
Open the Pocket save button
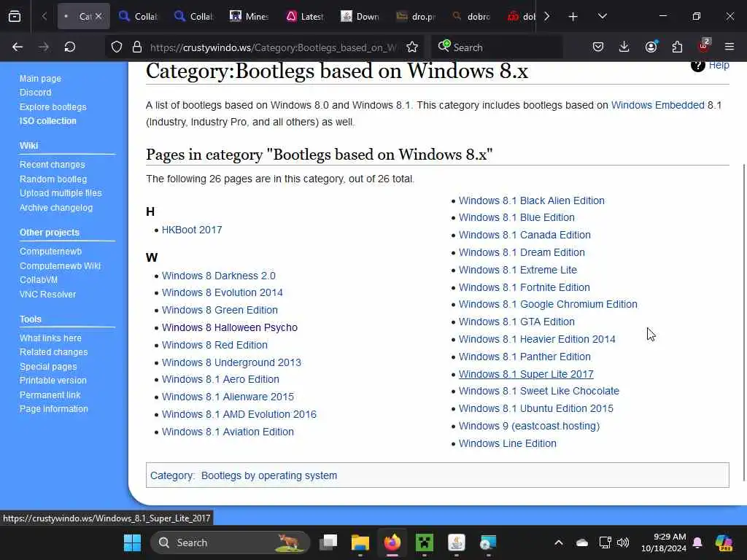click(x=598, y=47)
